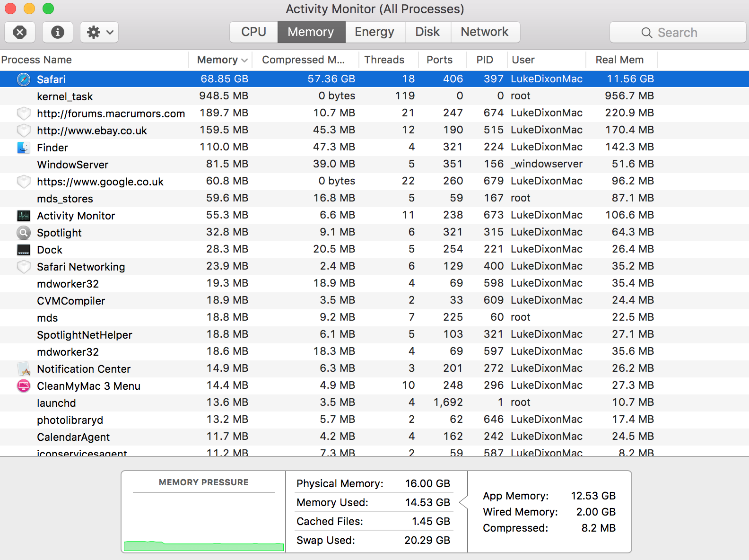
Task: Click the Wired Memory 2.00 GB value
Action: point(596,512)
